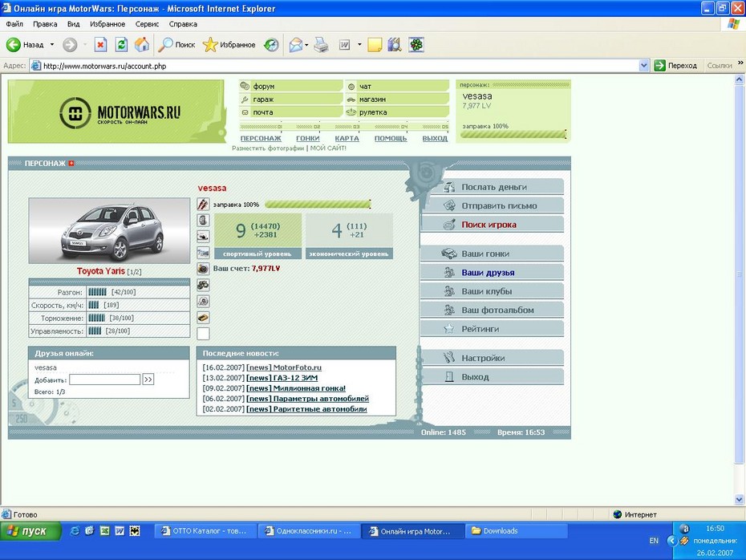Click the IE Back arrow button
The width and height of the screenshot is (746, 560).
pyautogui.click(x=14, y=45)
